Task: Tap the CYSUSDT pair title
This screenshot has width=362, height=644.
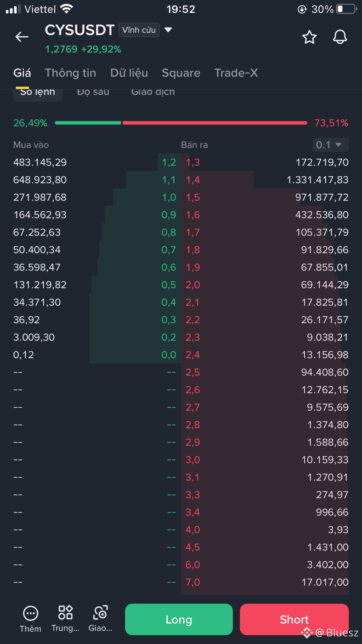Action: tap(80, 30)
